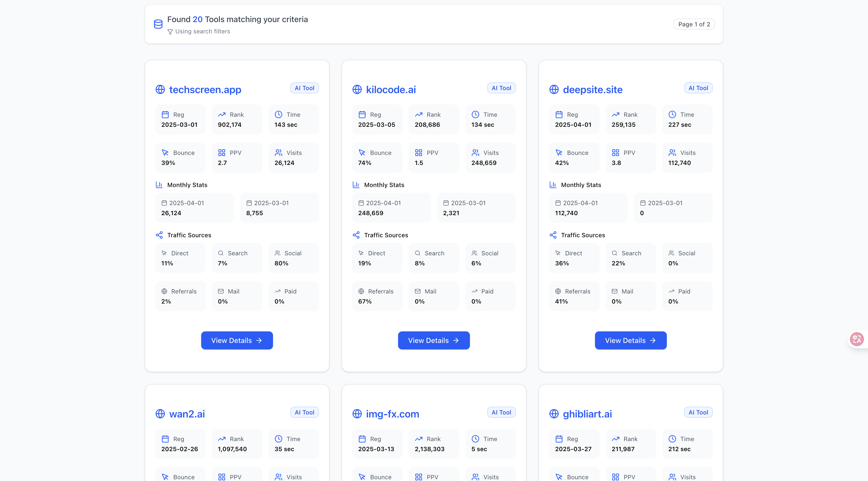Select kilocode.ai Time value 134 sec
The width and height of the screenshot is (868, 481).
[x=482, y=125]
